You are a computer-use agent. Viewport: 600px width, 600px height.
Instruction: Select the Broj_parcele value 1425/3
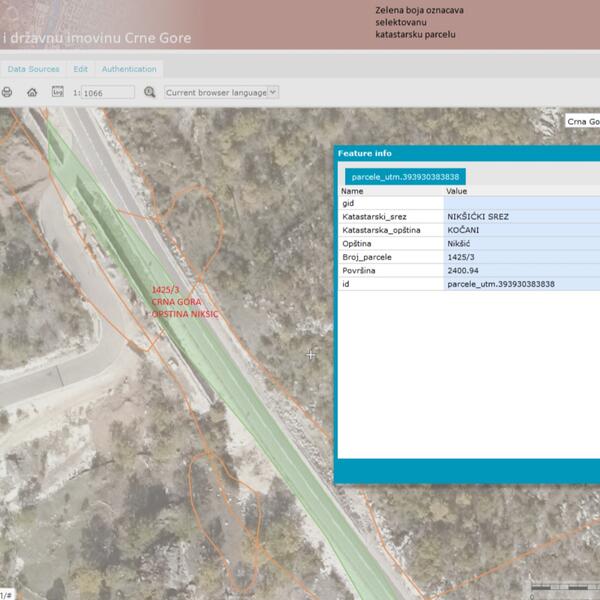coord(464,257)
